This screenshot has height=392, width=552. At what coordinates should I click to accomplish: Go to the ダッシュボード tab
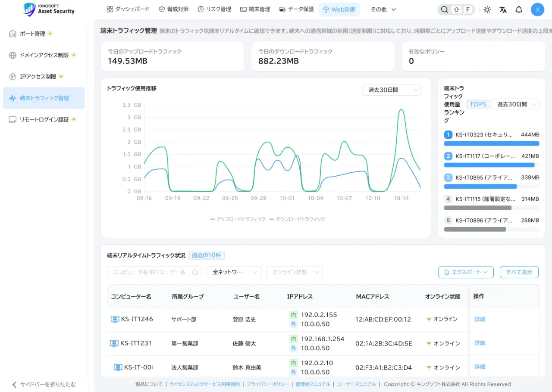click(x=128, y=9)
